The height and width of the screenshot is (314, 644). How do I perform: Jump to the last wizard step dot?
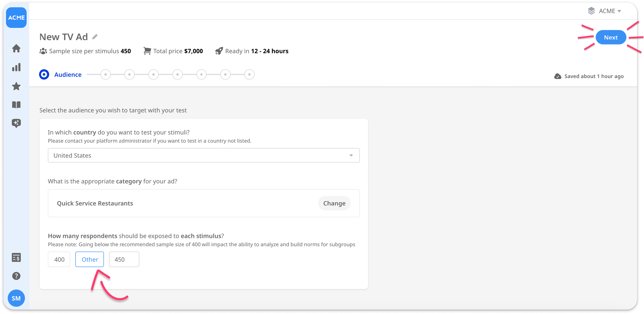coord(249,74)
